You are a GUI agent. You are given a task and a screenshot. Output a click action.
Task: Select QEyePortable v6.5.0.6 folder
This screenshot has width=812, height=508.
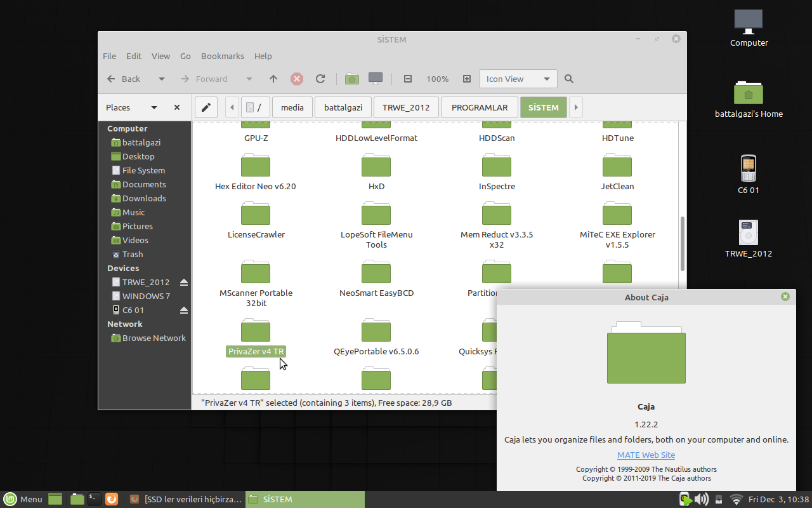click(376, 337)
